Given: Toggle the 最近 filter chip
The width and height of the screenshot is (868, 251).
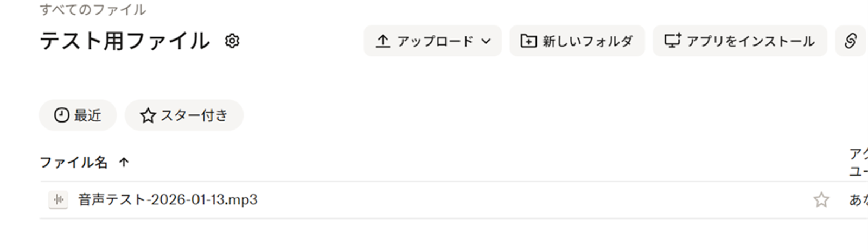Looking at the screenshot, I should click(x=78, y=115).
